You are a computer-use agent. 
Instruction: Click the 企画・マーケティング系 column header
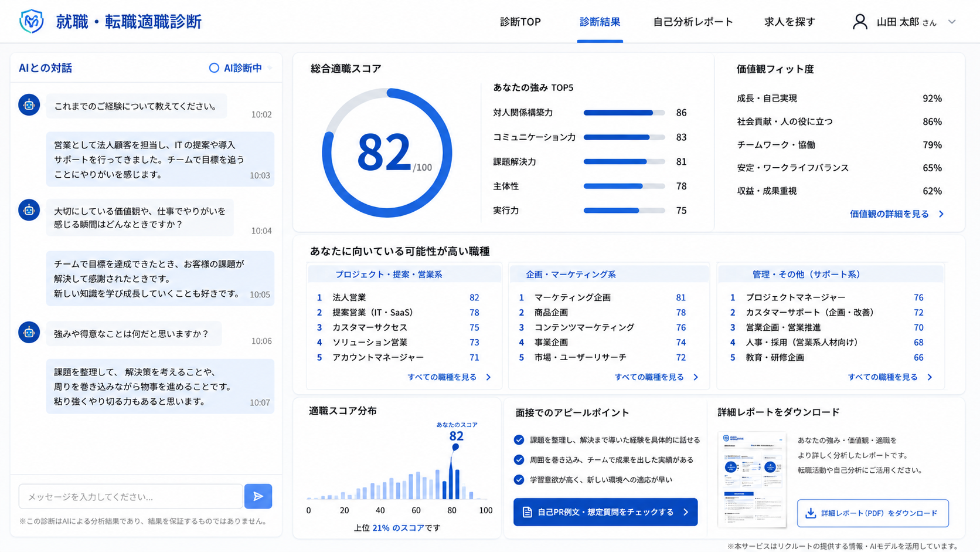tap(609, 274)
